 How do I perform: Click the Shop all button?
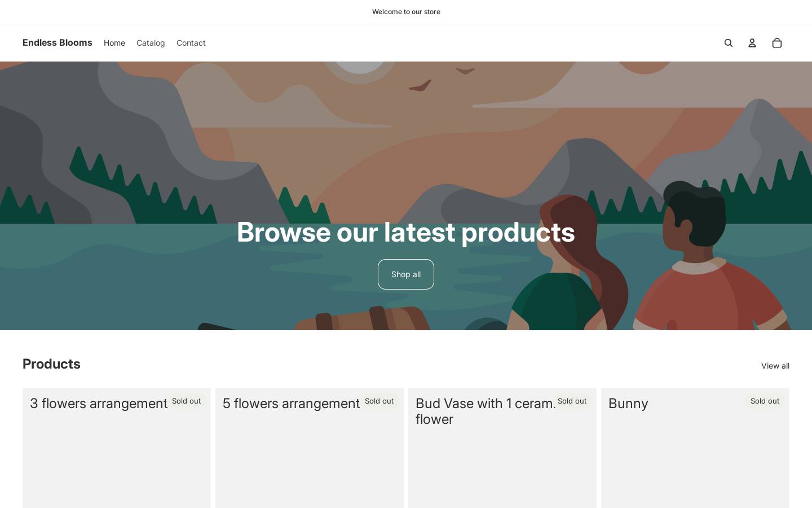click(406, 274)
